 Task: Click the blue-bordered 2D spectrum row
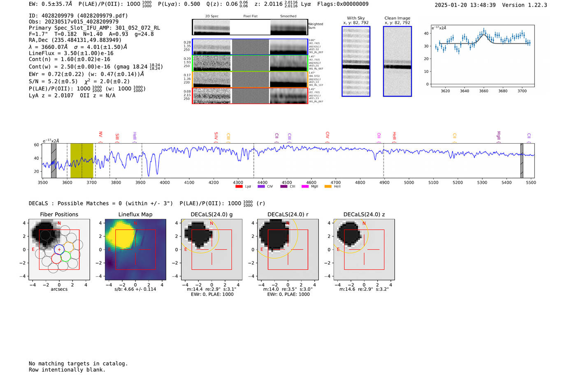pos(250,47)
